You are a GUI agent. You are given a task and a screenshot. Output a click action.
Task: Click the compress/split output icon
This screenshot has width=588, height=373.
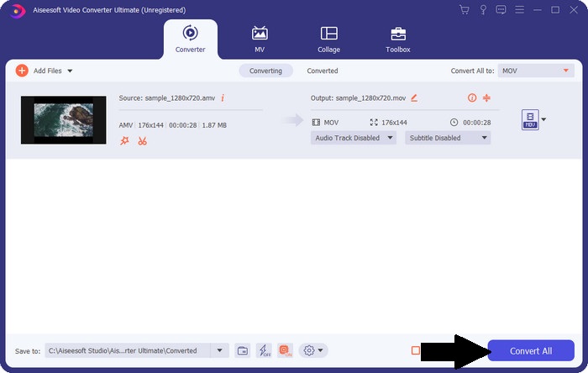[x=486, y=98]
